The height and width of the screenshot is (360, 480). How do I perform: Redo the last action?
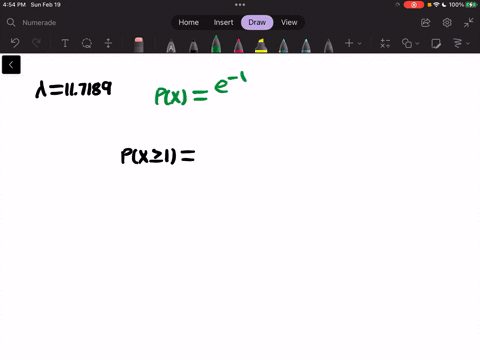tap(36, 43)
